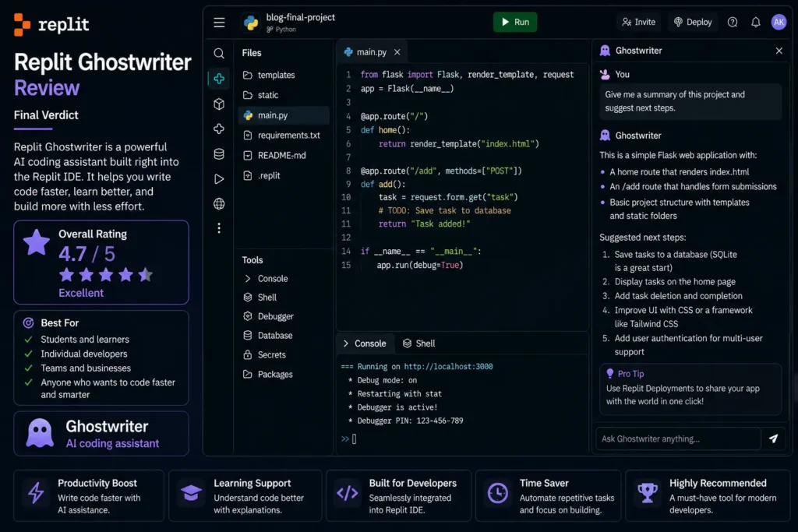
Task: Open the hamburger menu icon
Action: pos(219,23)
